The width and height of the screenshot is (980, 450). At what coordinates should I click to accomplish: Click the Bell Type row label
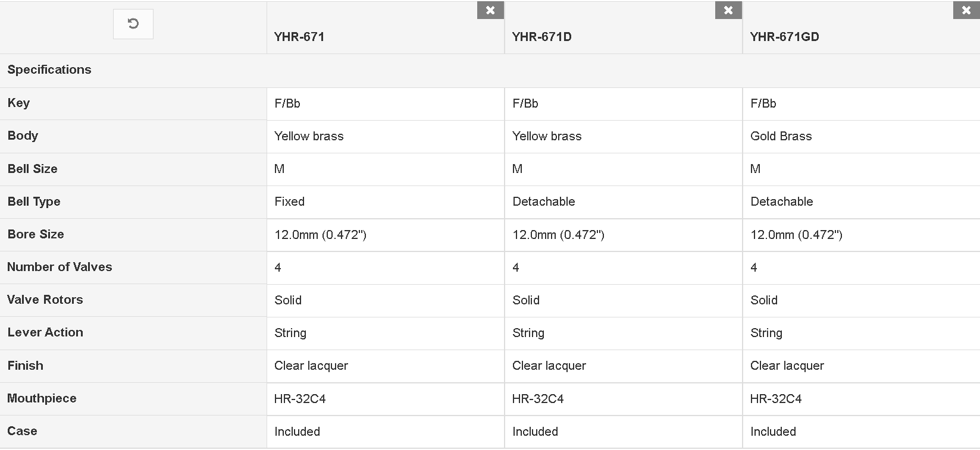click(x=34, y=202)
